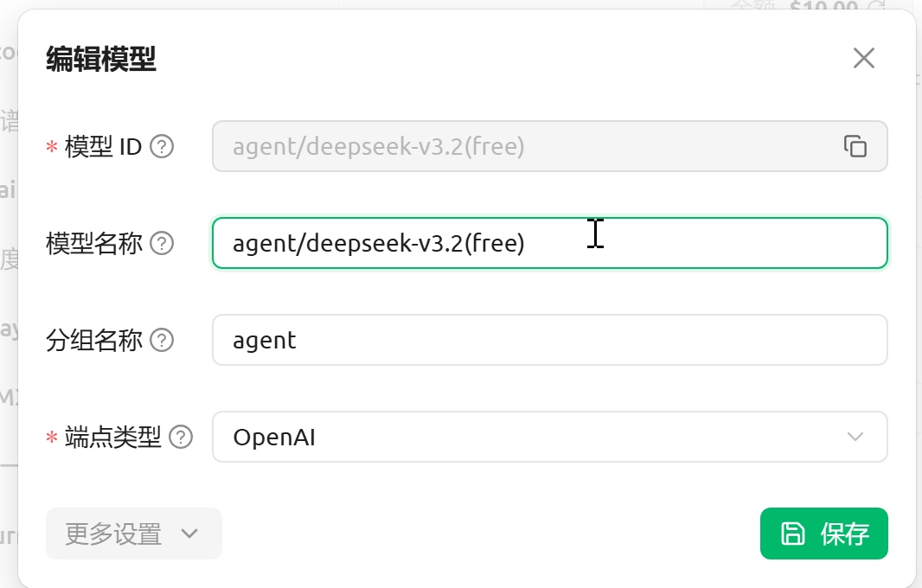Click the 模型 ID label text

(x=103, y=147)
